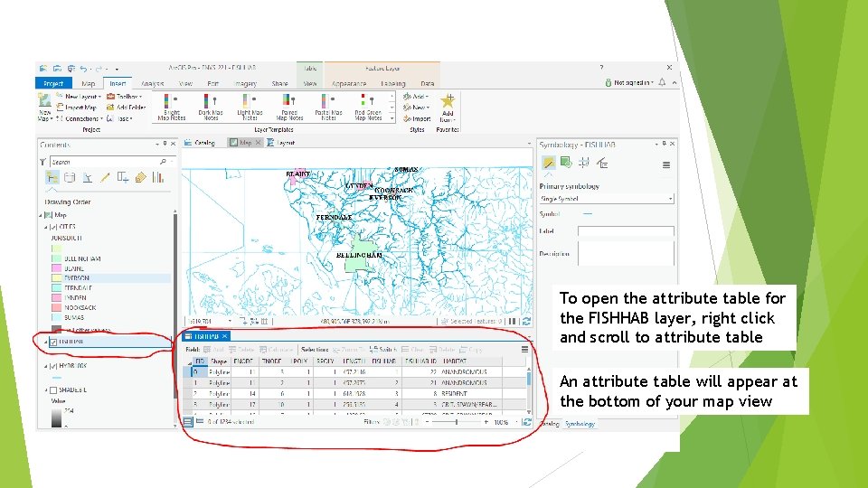Open the attribute table hamburger menu
The width and height of the screenshot is (868, 488).
click(x=524, y=349)
